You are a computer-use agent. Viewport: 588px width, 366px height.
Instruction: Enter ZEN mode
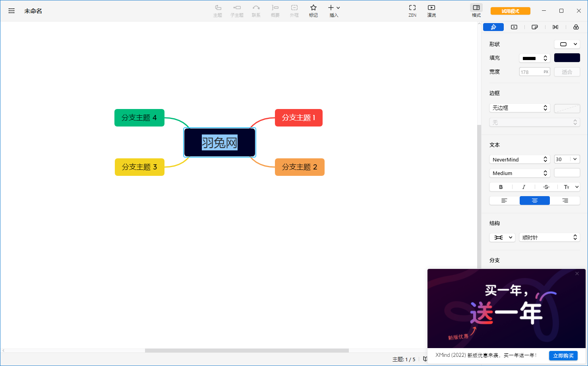412,11
